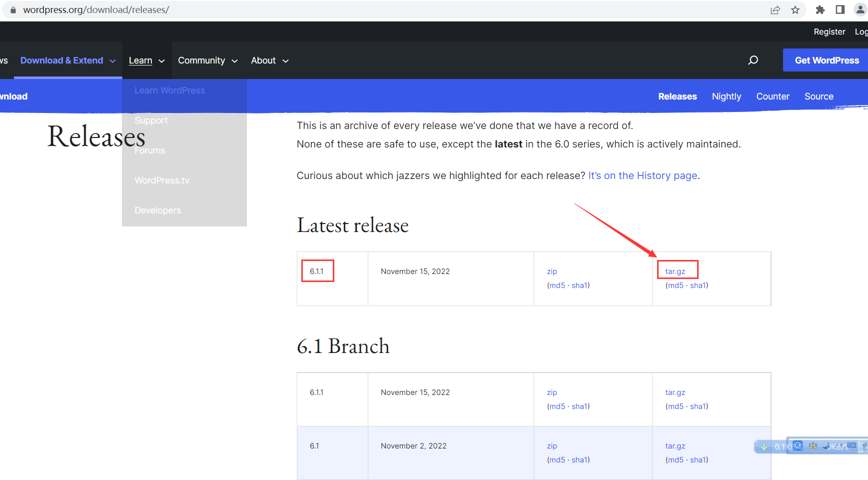Screen dimensions: 868x480
Task: Open md5 under zip for 6.1.1 in 6.1 Branch
Action: point(557,406)
